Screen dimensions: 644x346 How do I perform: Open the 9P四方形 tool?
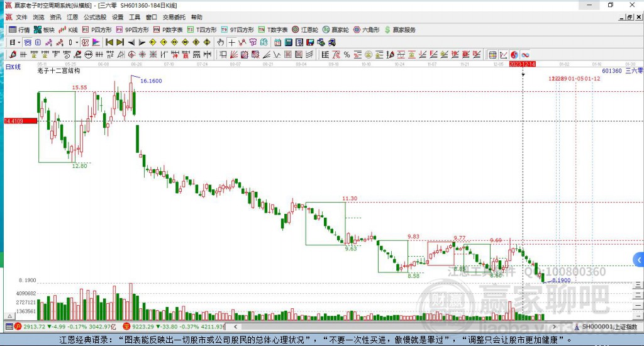132,30
